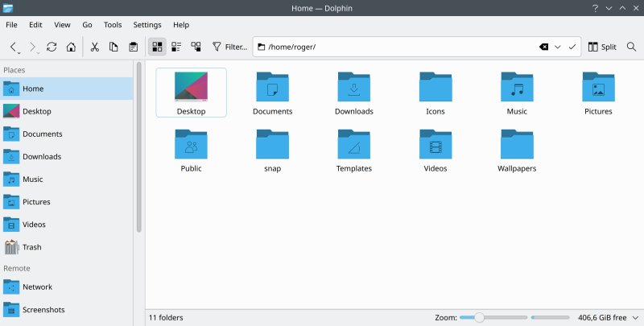
Task: Switch to Compact view mode
Action: click(x=176, y=47)
